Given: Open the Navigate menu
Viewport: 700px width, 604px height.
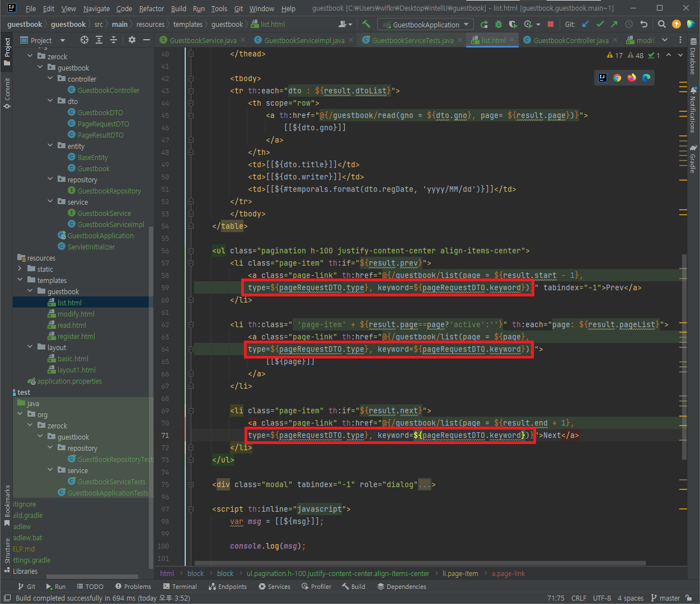Looking at the screenshot, I should tap(96, 8).
